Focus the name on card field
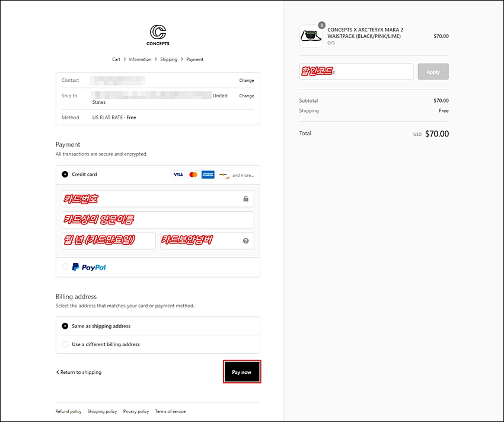Image resolution: width=504 pixels, height=422 pixels. pyautogui.click(x=158, y=220)
